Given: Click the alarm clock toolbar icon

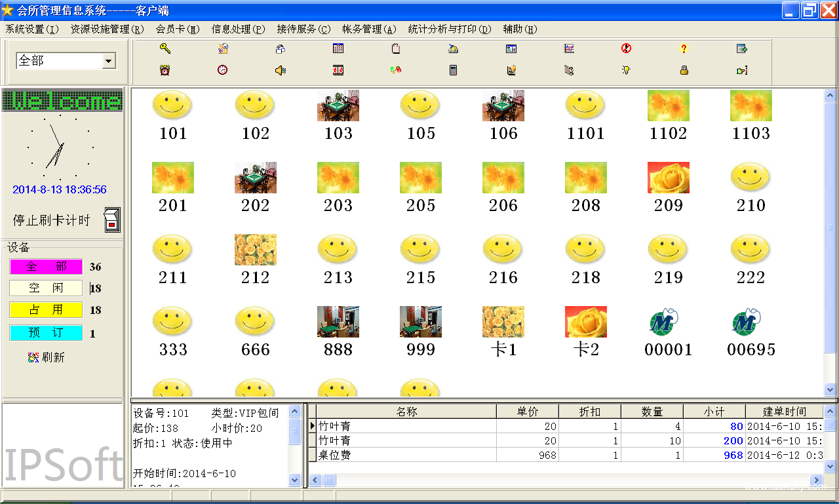Looking at the screenshot, I should (x=165, y=70).
